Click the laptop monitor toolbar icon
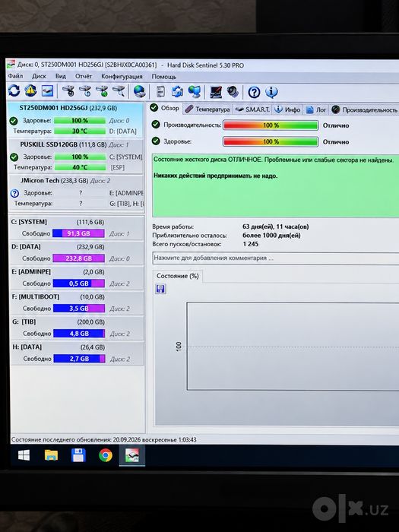Screen dimensions: 399x532 click(216, 92)
